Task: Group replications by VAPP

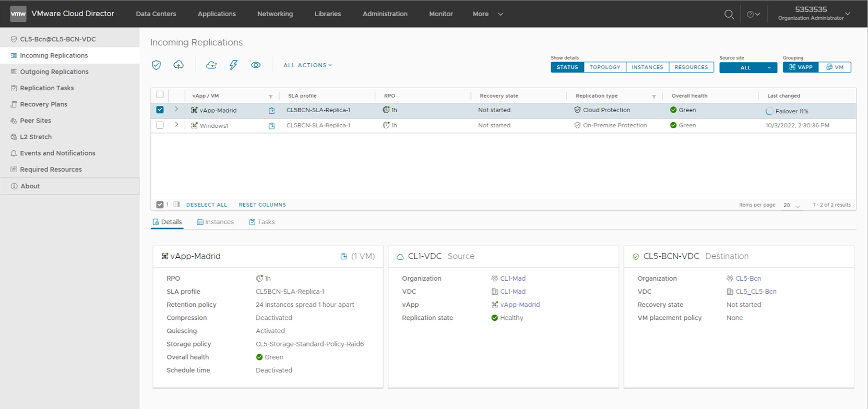Action: [801, 67]
